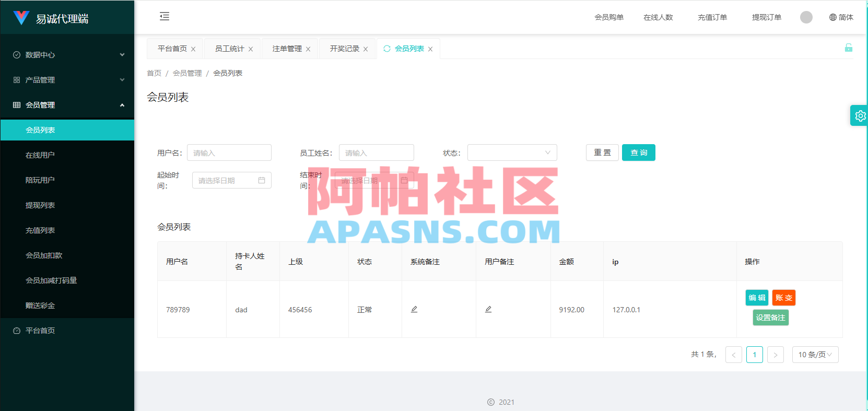Open 充值订单 in the top bar
This screenshot has height=411, width=868.
[x=712, y=17]
